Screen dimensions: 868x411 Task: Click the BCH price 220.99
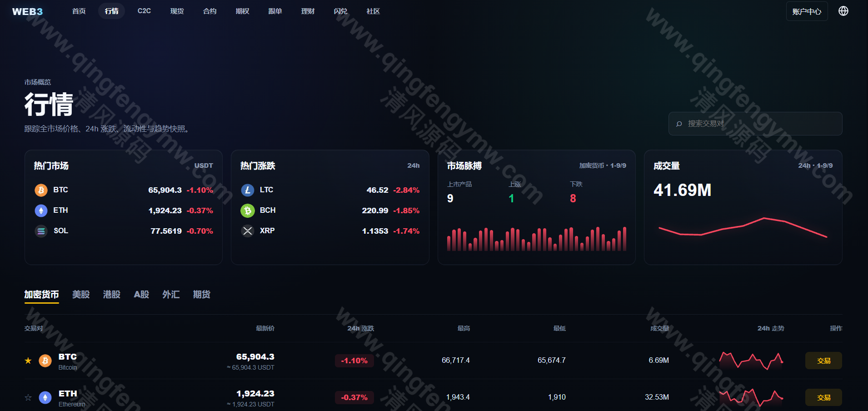[x=375, y=211]
